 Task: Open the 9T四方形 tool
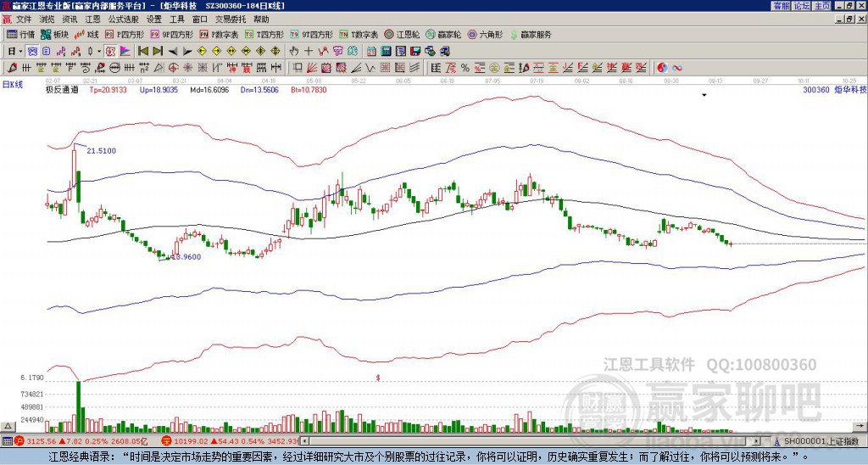(312, 34)
